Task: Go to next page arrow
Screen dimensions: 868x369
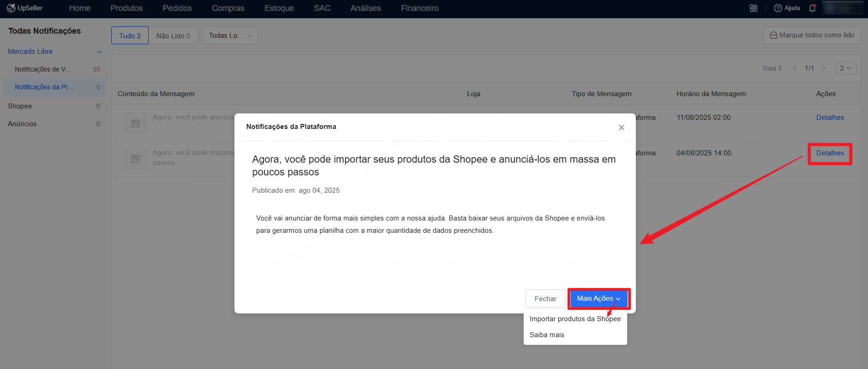Action: [824, 68]
